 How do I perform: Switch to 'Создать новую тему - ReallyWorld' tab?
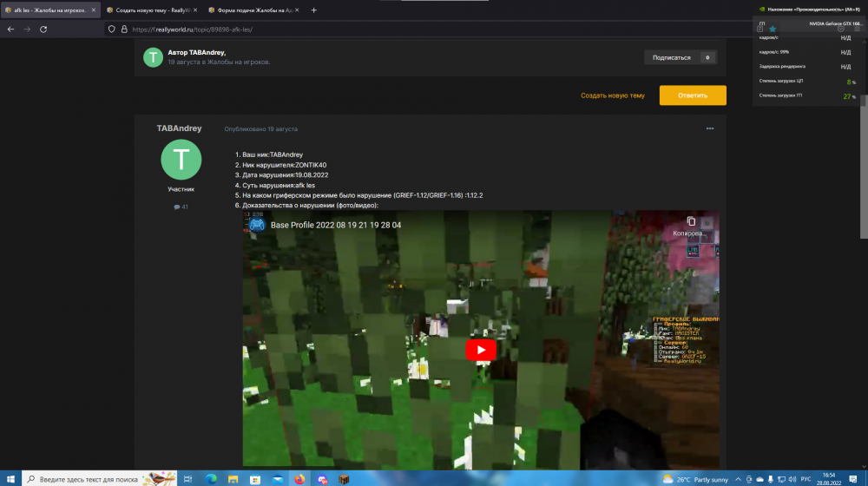[152, 10]
